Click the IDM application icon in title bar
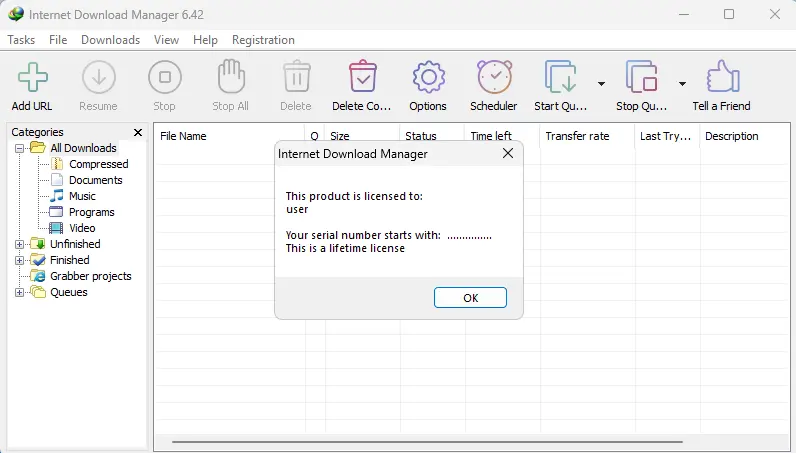This screenshot has height=453, width=796. point(16,14)
